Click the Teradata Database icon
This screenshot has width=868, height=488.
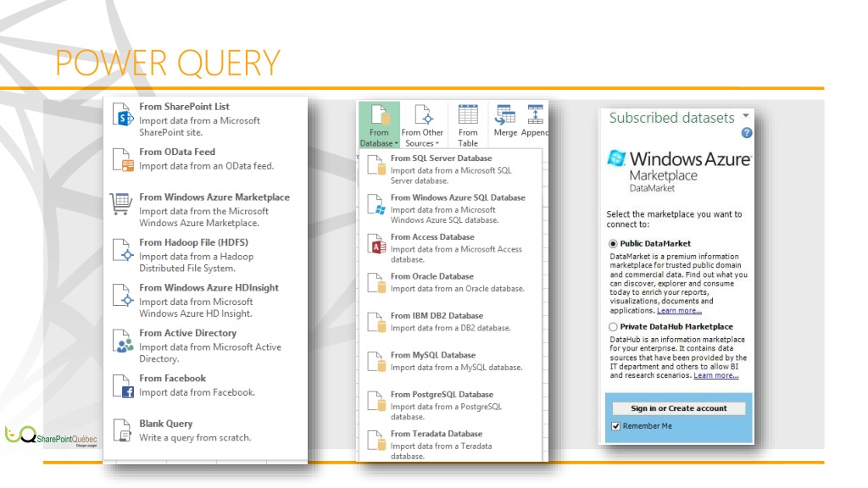coord(376,441)
